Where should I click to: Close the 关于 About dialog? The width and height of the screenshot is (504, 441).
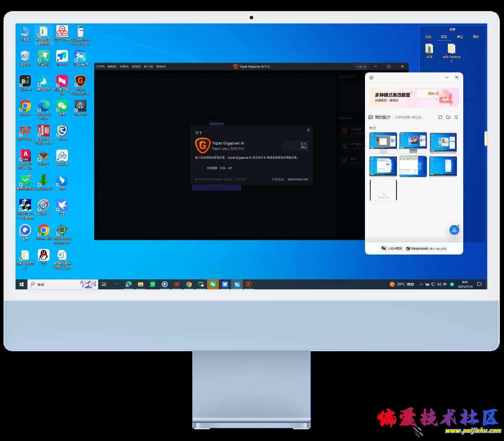pyautogui.click(x=308, y=130)
